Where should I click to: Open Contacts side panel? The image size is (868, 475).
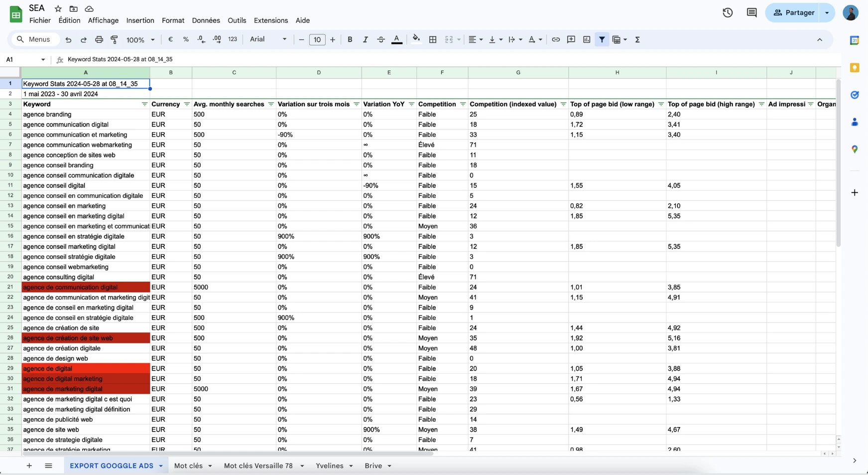[855, 122]
